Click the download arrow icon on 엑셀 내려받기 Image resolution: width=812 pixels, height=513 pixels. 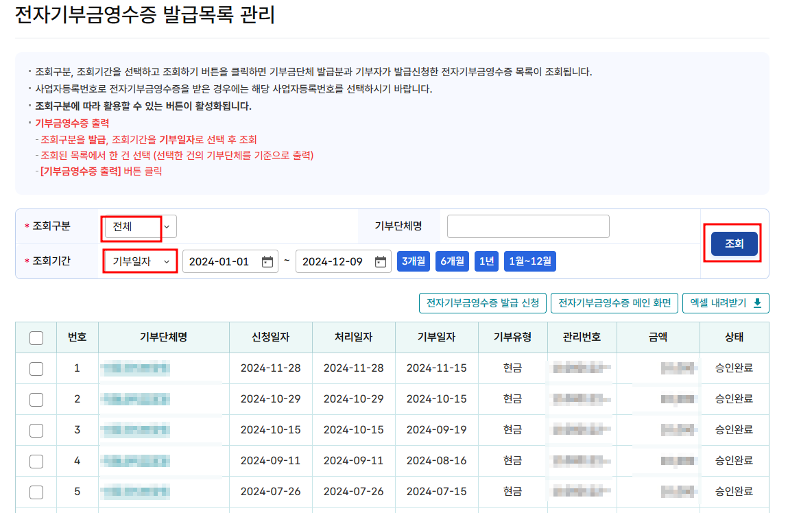point(757,303)
